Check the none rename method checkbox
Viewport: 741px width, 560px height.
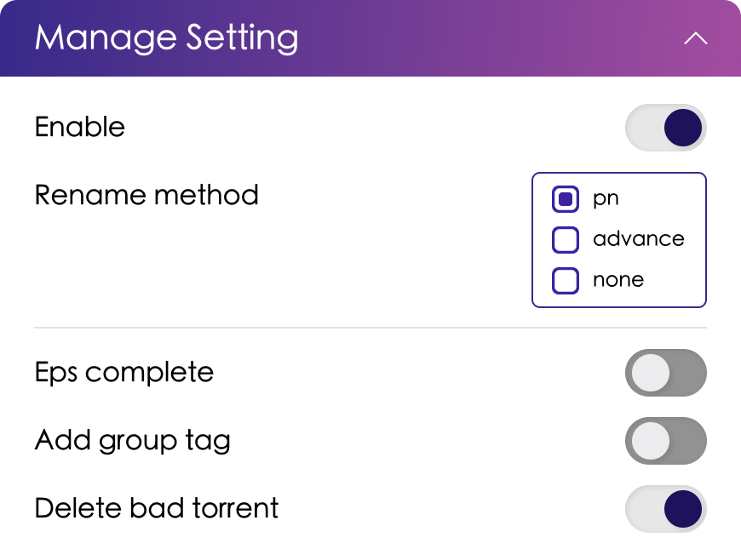coord(566,281)
